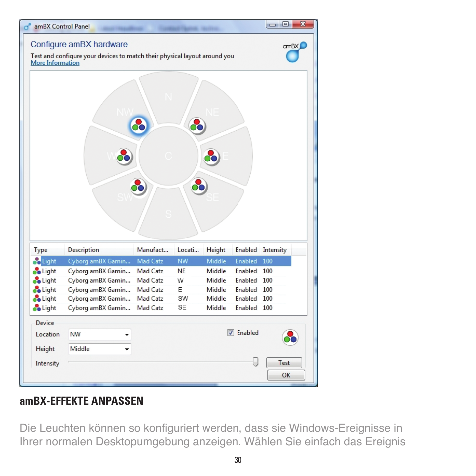Viewport: 476px width, 476px height.
Task: Select the Light row located at E
Action: click(x=162, y=289)
